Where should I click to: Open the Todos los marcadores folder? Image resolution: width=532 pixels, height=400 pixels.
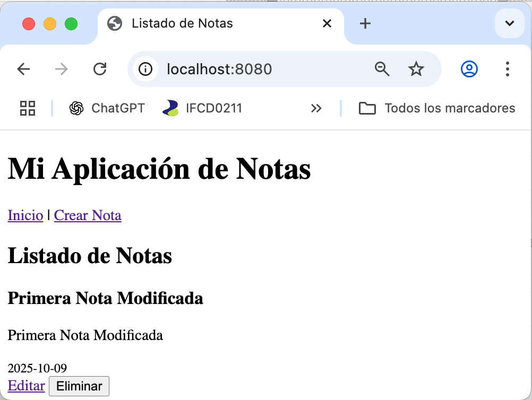437,108
